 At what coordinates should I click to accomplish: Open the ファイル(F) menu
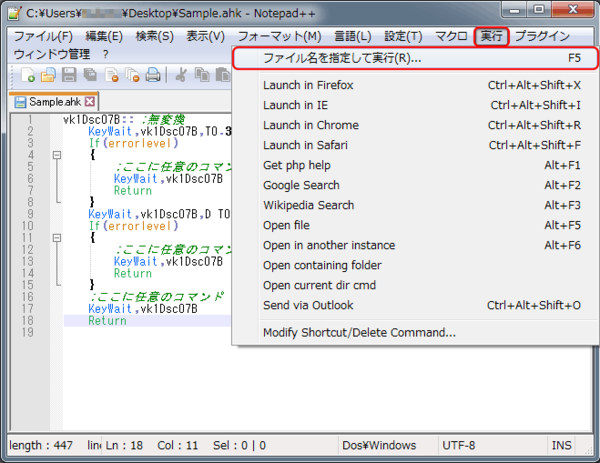43,36
